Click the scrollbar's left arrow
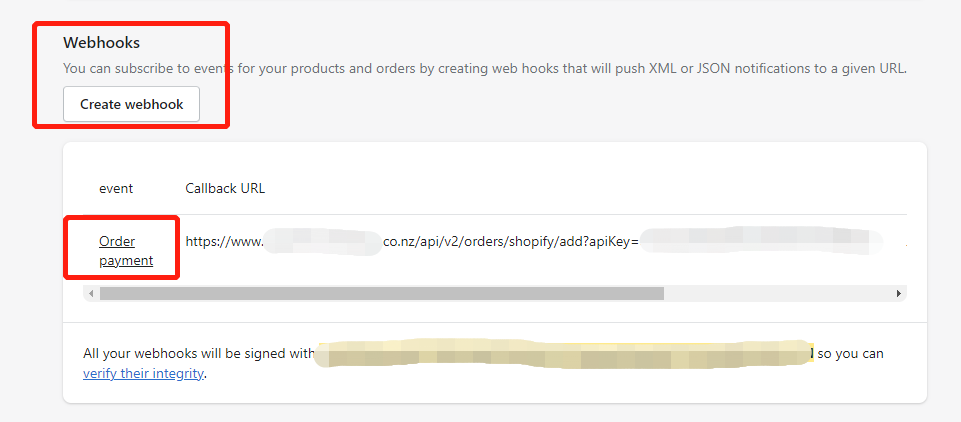The height and width of the screenshot is (422, 961). (91, 293)
